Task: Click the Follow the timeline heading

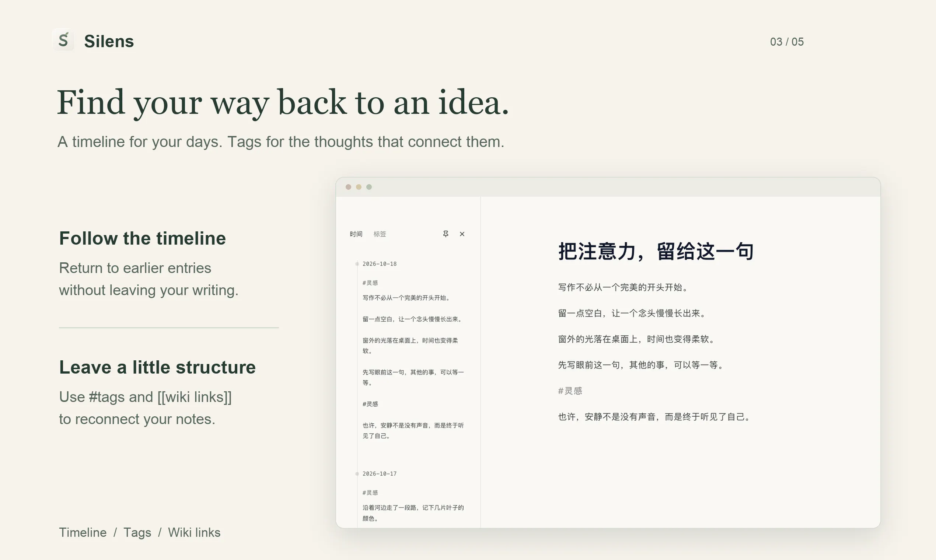Action: coord(142,238)
